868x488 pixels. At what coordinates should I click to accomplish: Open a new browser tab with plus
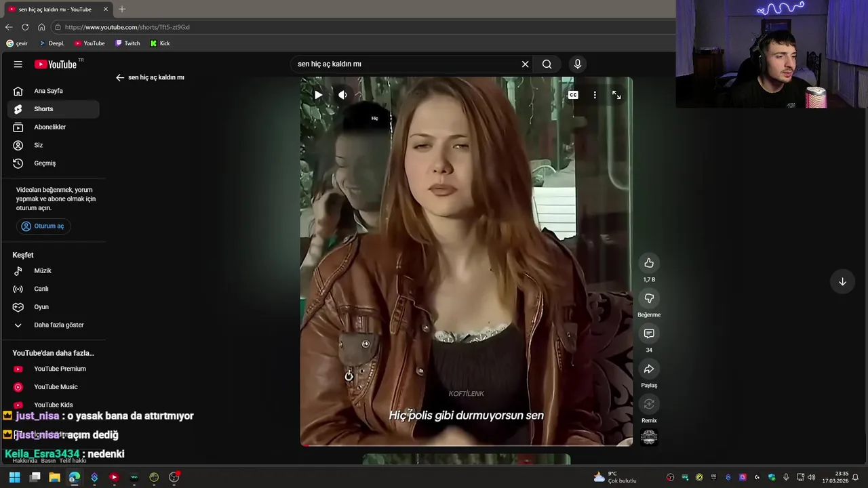click(x=122, y=9)
